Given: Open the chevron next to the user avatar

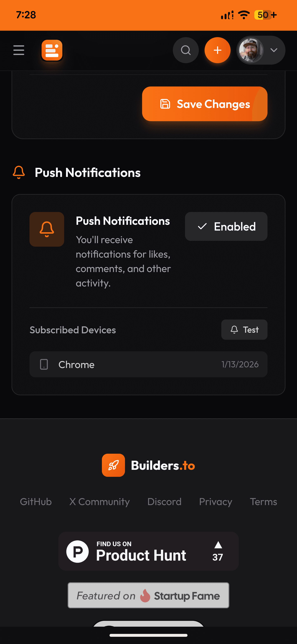Looking at the screenshot, I should point(274,50).
